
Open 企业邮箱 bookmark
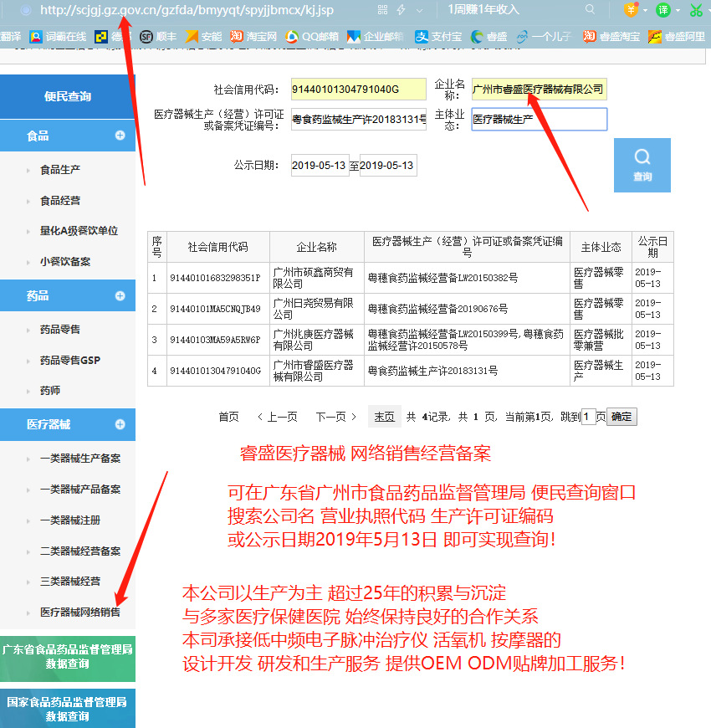(376, 36)
